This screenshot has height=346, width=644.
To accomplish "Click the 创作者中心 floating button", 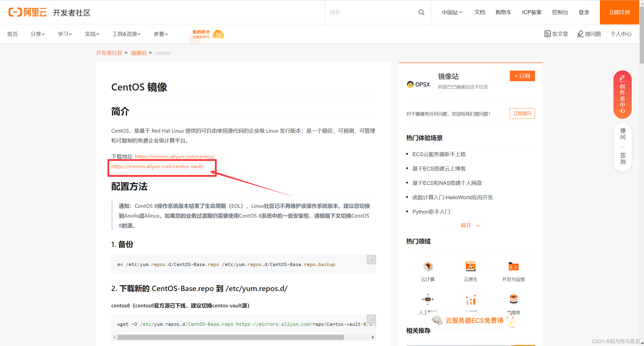I will pos(622,95).
